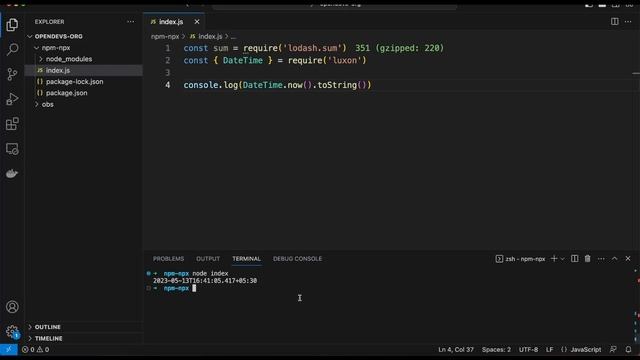Close the terminal panel
Image resolution: width=640 pixels, height=360 pixels.
tap(628, 258)
